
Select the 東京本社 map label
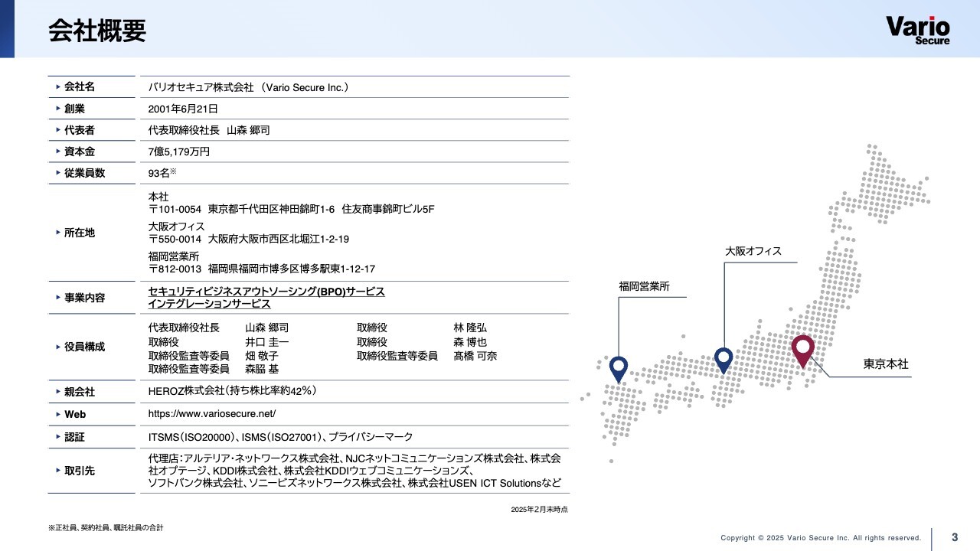(x=886, y=364)
